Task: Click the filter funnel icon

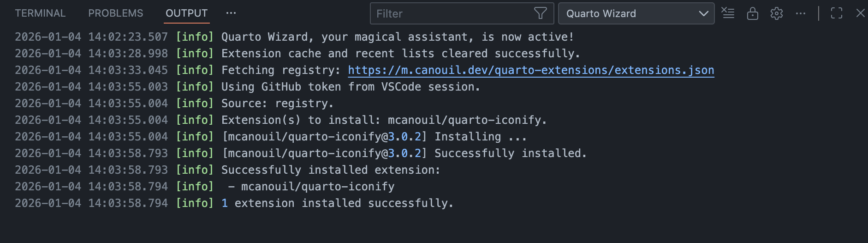Action: pyautogui.click(x=540, y=13)
